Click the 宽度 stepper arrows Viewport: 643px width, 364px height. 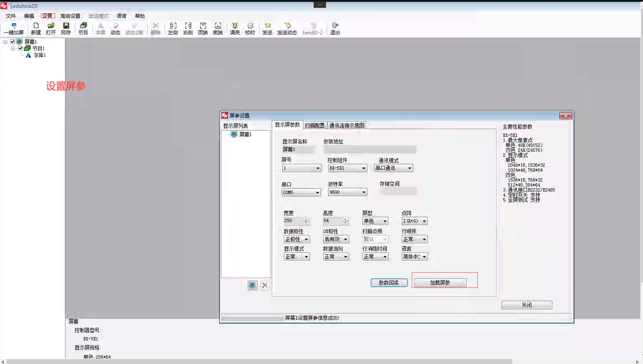(306, 221)
